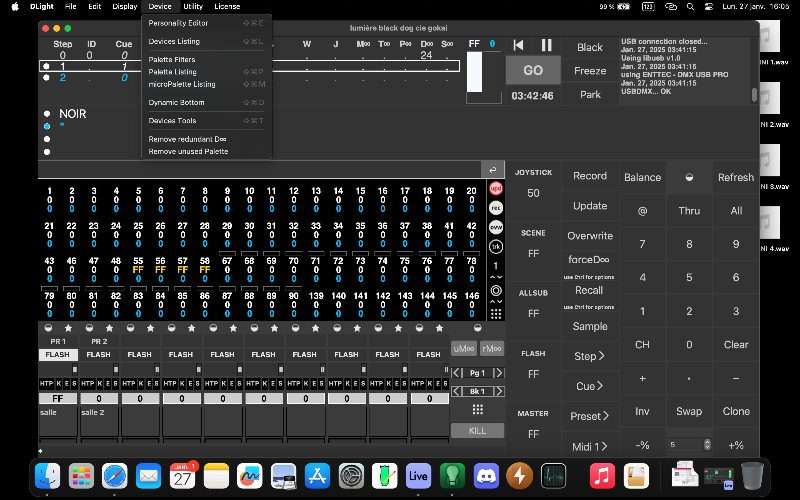This screenshot has width=800, height=500.
Task: Click the go-back skip icon above GO
Action: click(518, 45)
